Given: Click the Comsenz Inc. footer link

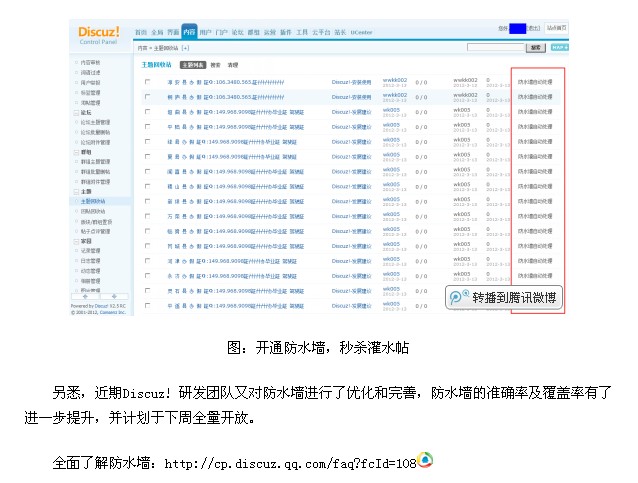Looking at the screenshot, I should coord(113,312).
